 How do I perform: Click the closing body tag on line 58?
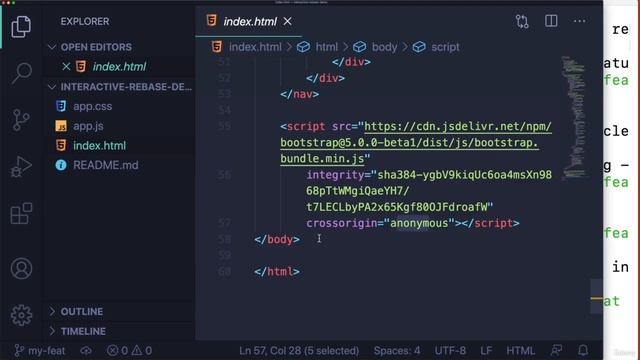point(277,240)
